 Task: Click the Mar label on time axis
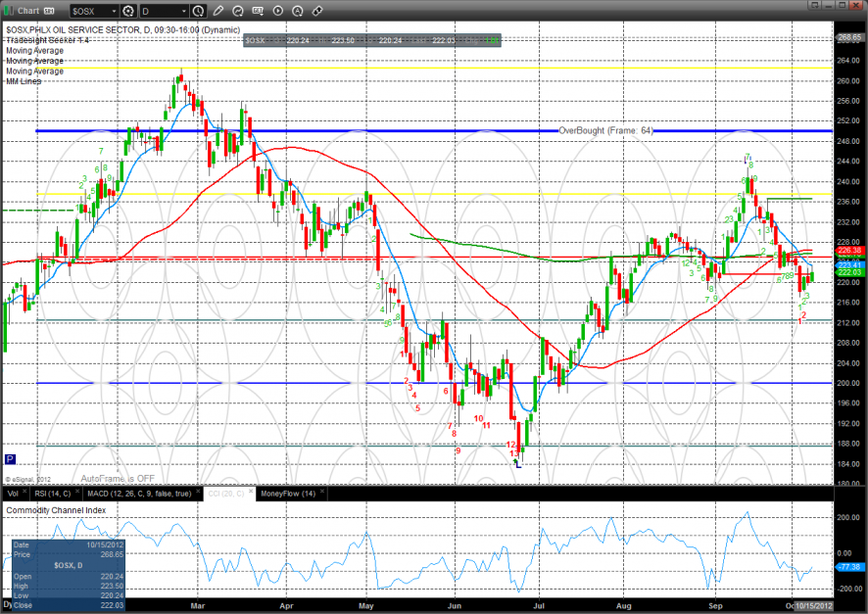[198, 606]
